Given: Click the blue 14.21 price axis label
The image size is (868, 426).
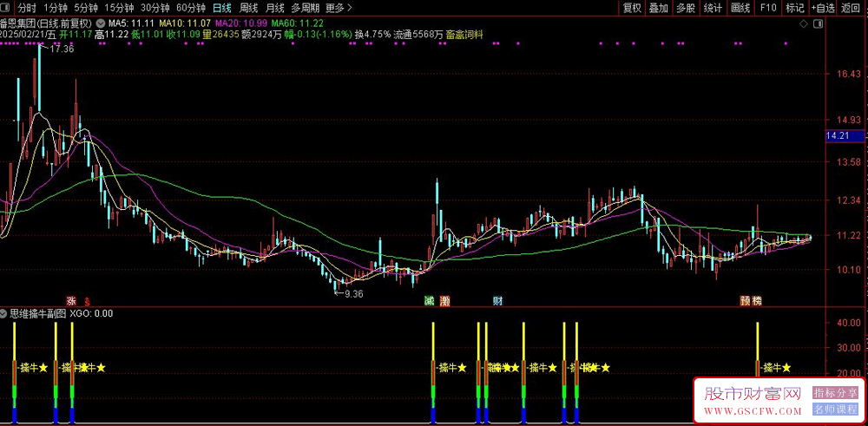Looking at the screenshot, I should [838, 136].
